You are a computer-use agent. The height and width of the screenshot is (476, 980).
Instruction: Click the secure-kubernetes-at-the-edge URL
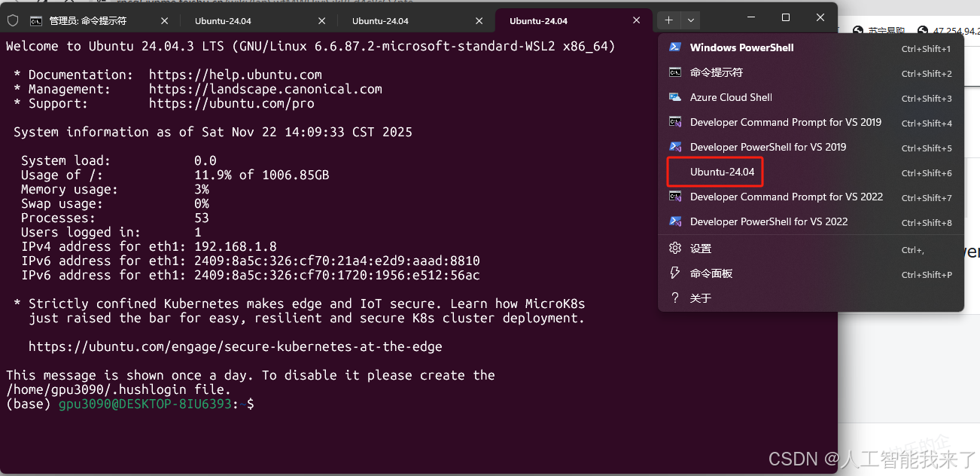pyautogui.click(x=236, y=347)
